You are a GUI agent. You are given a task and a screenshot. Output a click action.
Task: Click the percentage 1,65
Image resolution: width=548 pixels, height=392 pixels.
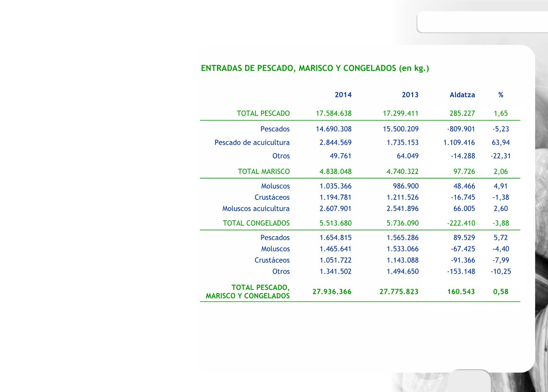pyautogui.click(x=501, y=113)
